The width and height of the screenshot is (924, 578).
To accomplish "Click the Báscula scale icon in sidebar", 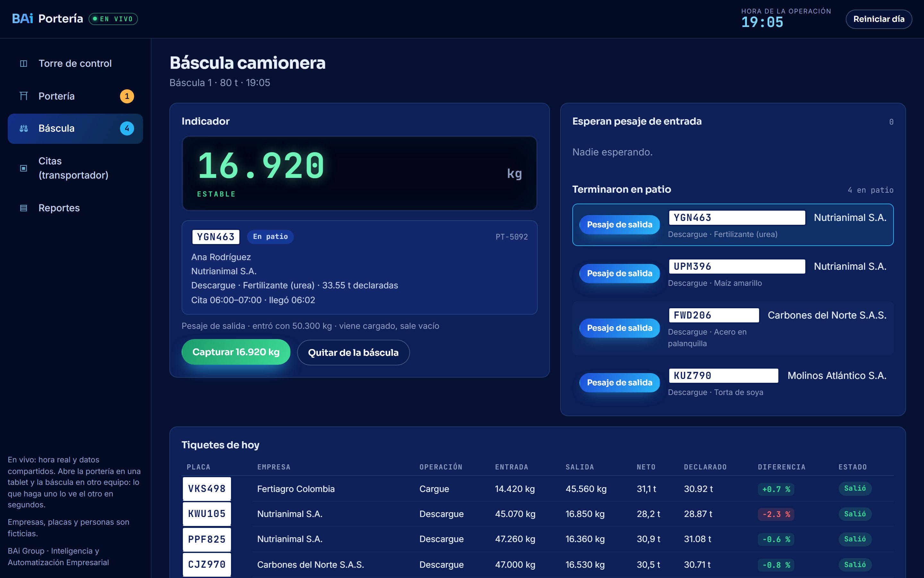I will [x=24, y=128].
